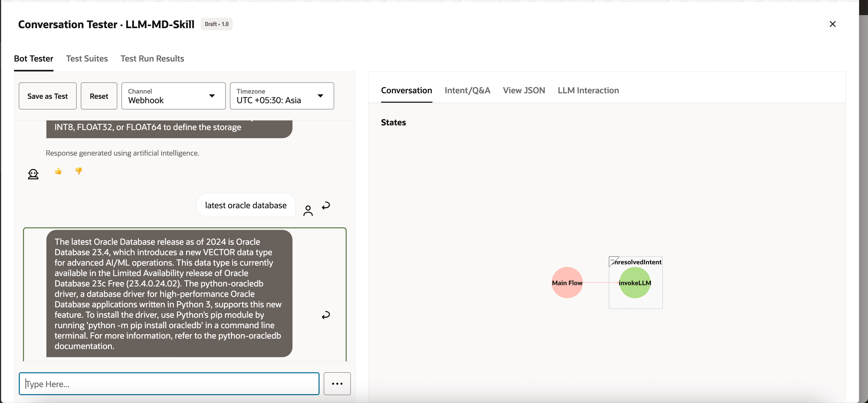
Task: Select the invokeLLM state node
Action: tap(634, 283)
